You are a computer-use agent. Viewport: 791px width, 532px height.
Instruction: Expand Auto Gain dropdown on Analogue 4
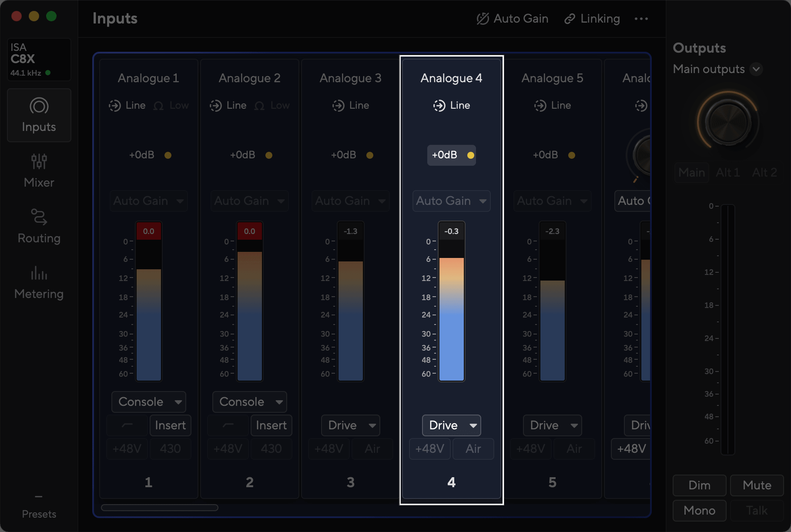(x=451, y=201)
